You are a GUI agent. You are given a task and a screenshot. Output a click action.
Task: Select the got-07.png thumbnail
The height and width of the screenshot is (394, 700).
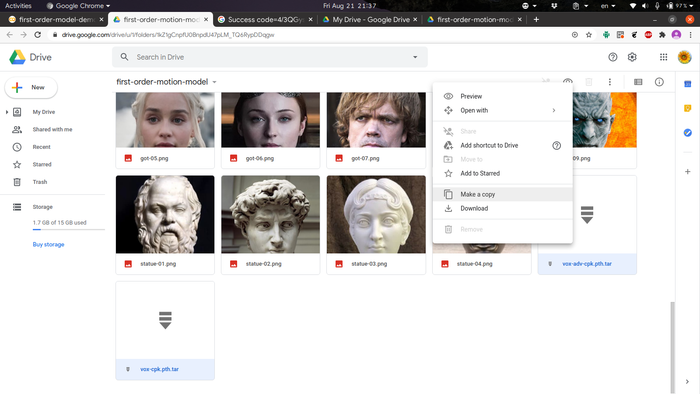tap(376, 120)
